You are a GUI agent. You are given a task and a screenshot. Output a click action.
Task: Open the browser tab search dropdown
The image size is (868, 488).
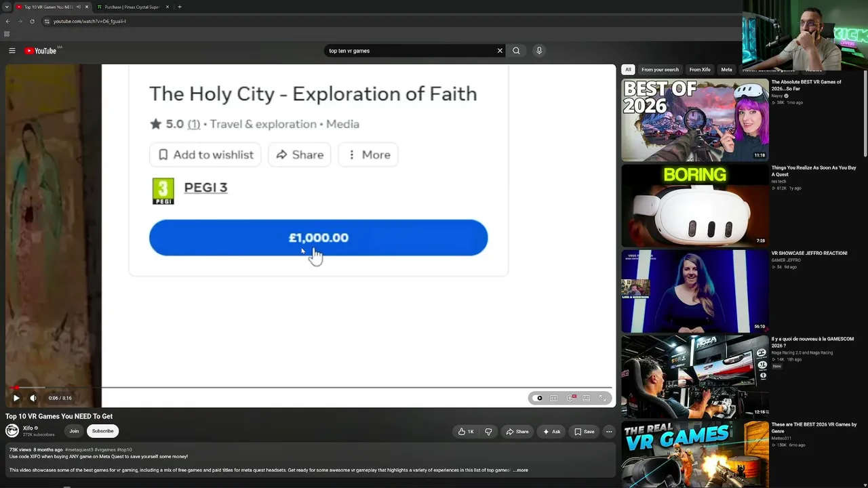click(6, 7)
